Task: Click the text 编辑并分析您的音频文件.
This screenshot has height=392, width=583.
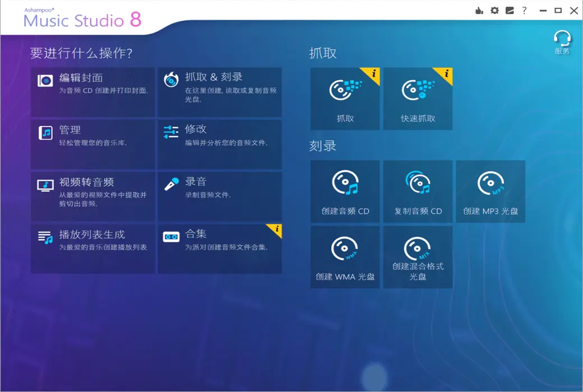Action: (226, 143)
